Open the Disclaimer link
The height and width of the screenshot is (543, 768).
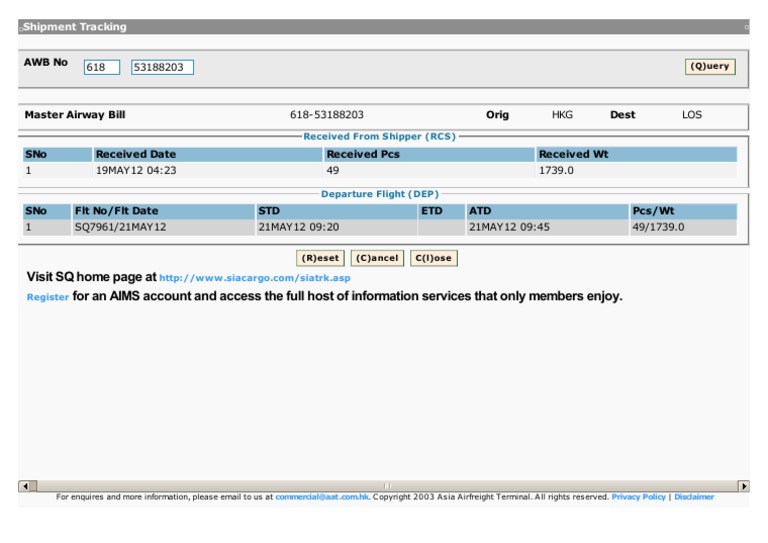tap(694, 497)
